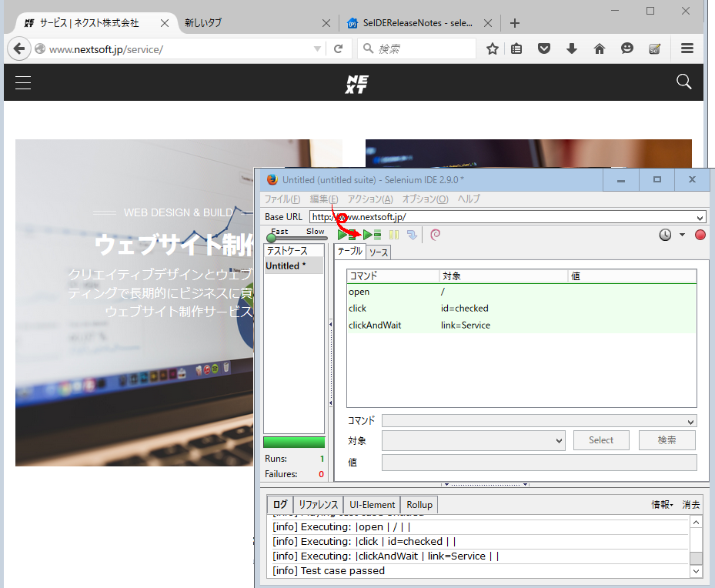Select the clickAndWait link=Service row

(x=521, y=326)
